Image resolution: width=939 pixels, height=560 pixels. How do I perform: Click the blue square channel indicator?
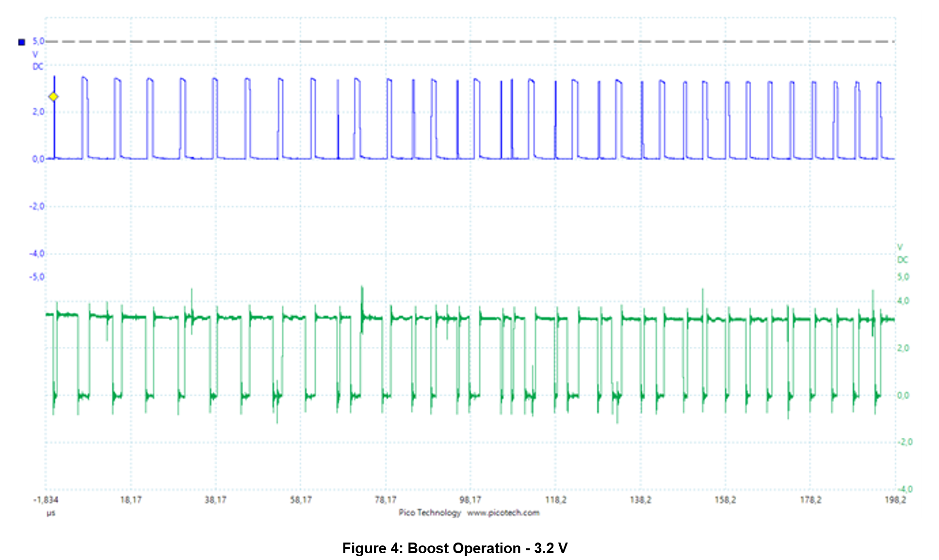click(x=21, y=42)
